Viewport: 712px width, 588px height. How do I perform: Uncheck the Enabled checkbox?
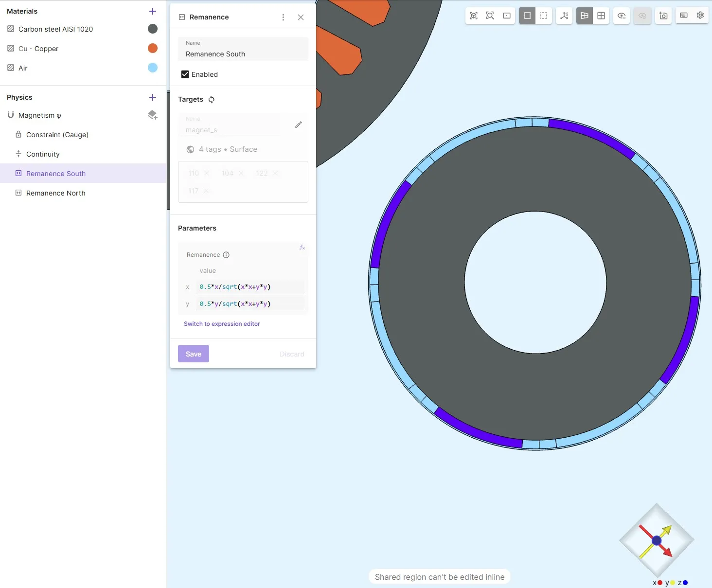[185, 74]
